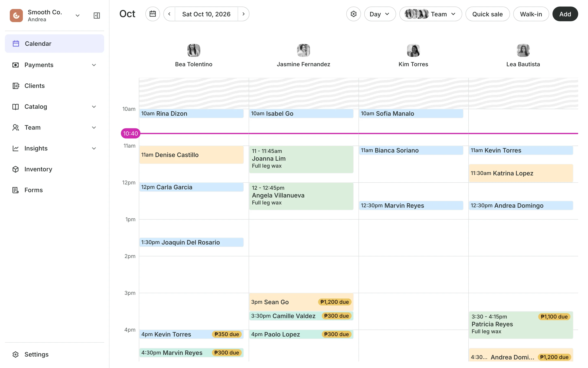The image size is (588, 368).
Task: Expand the Insights menu chevron
Action: [x=94, y=148]
